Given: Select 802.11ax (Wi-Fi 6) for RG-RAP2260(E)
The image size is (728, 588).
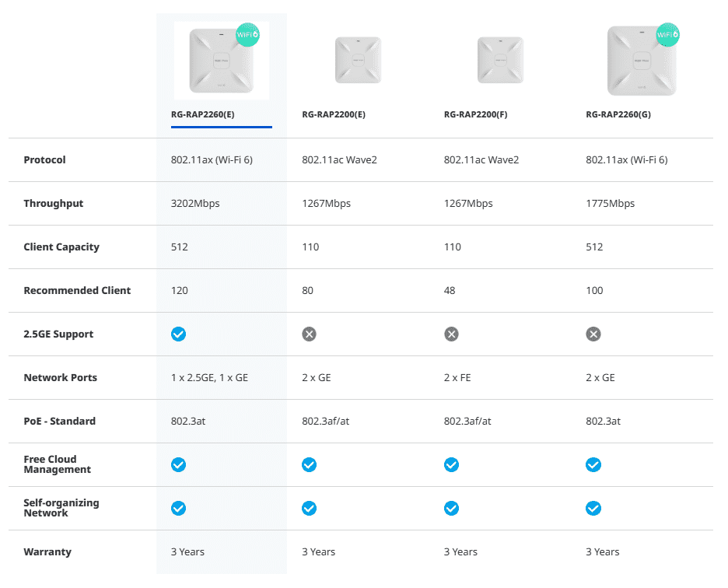Looking at the screenshot, I should click(x=212, y=159).
